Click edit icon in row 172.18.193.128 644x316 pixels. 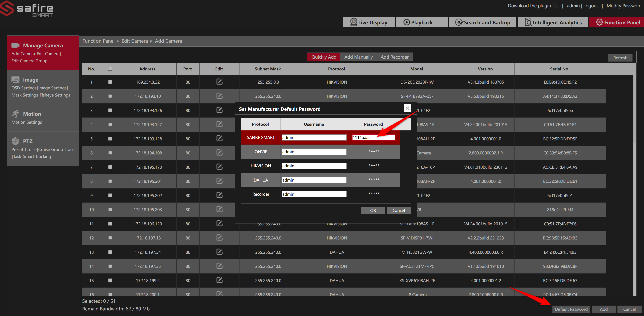point(219,138)
